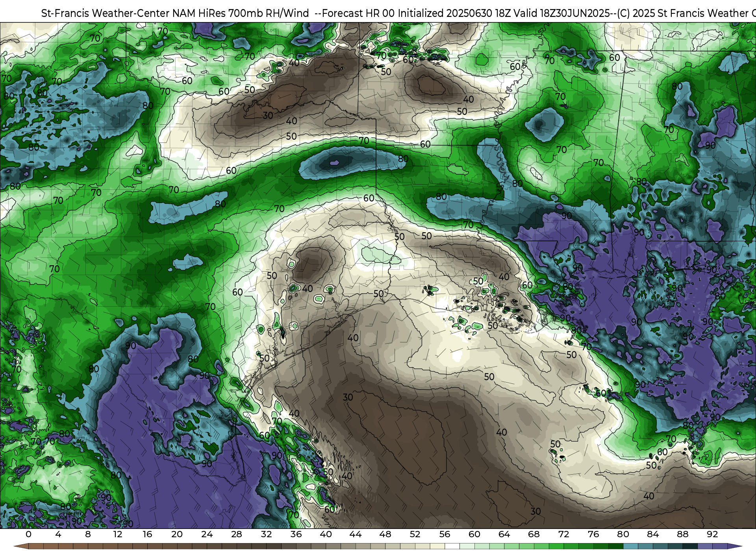Screen dimensions: 756x551
Task: Click the '84' tick label on the color scale
Action: coord(653,534)
